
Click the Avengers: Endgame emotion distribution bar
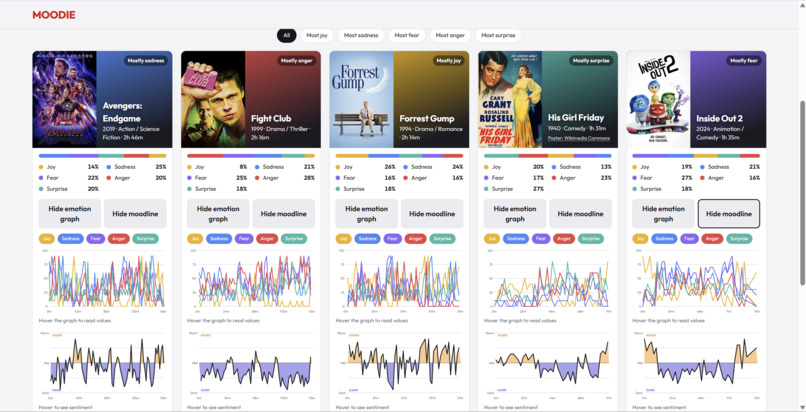pos(102,156)
